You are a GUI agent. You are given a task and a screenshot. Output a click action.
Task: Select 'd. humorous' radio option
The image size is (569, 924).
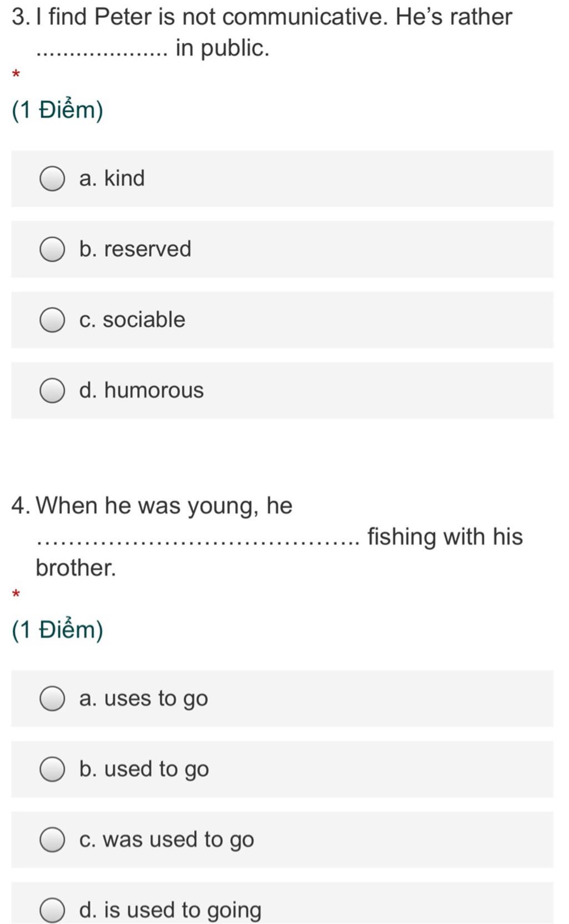tap(52, 390)
